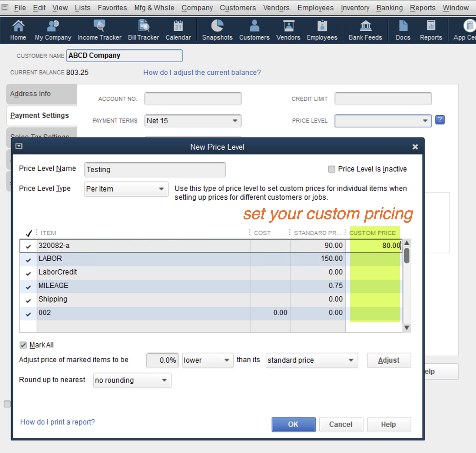The image size is (476, 453).
Task: Open the no rounding dropdown
Action: coord(164,380)
